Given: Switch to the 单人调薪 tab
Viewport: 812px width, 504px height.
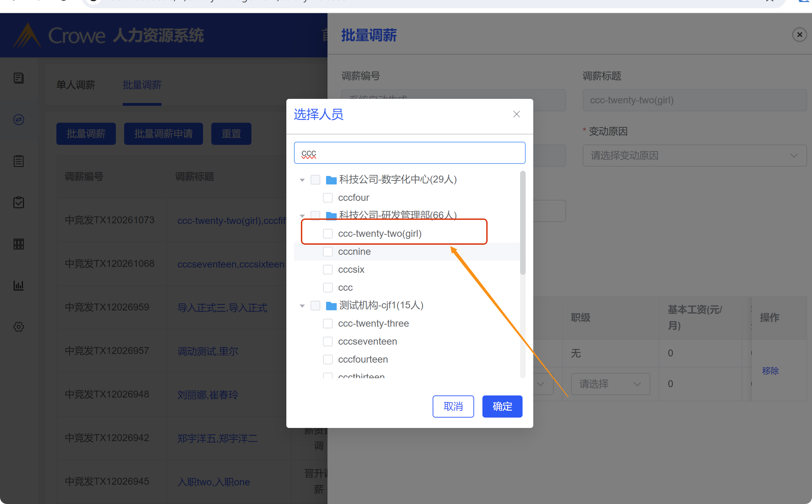Looking at the screenshot, I should (x=76, y=85).
